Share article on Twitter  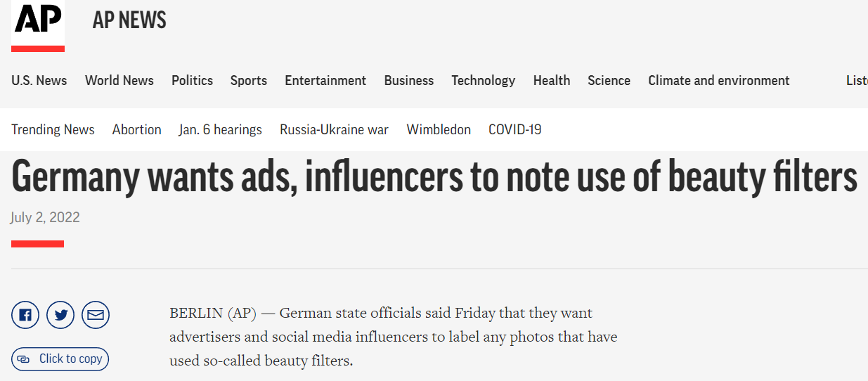[60, 315]
